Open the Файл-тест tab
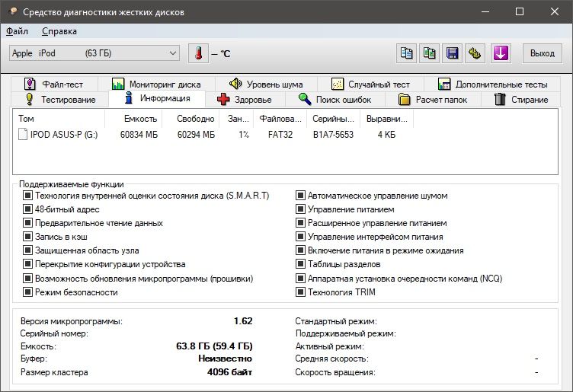 click(x=54, y=84)
